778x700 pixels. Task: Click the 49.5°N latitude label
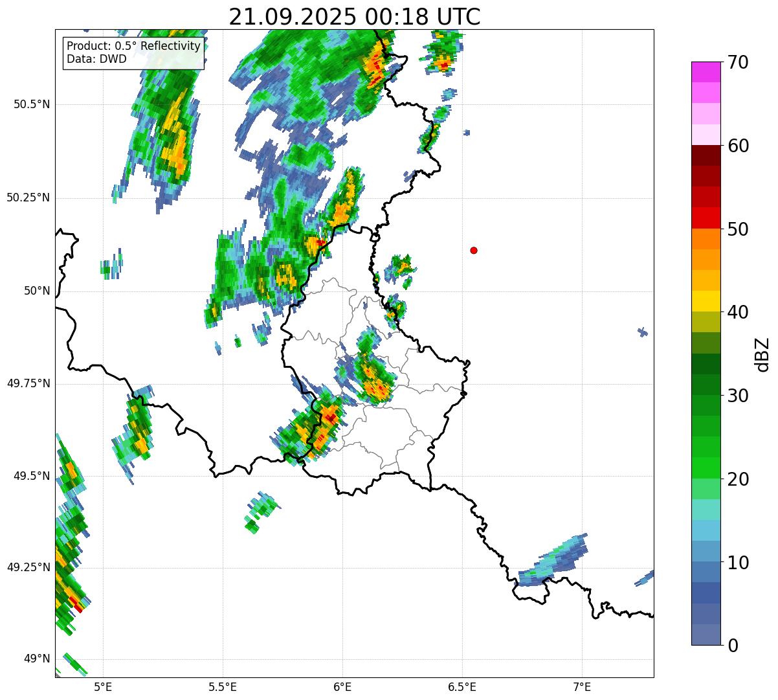(x=32, y=476)
